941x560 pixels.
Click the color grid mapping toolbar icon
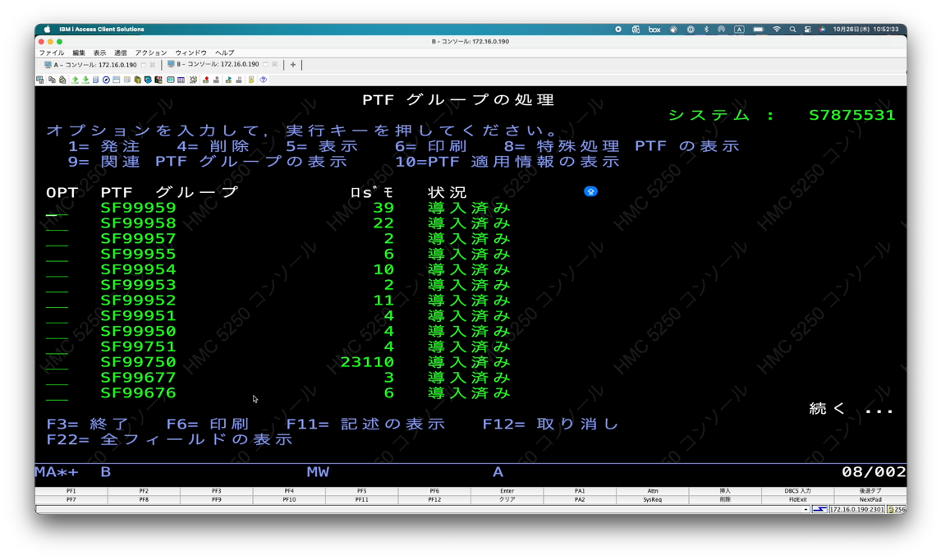point(181,80)
